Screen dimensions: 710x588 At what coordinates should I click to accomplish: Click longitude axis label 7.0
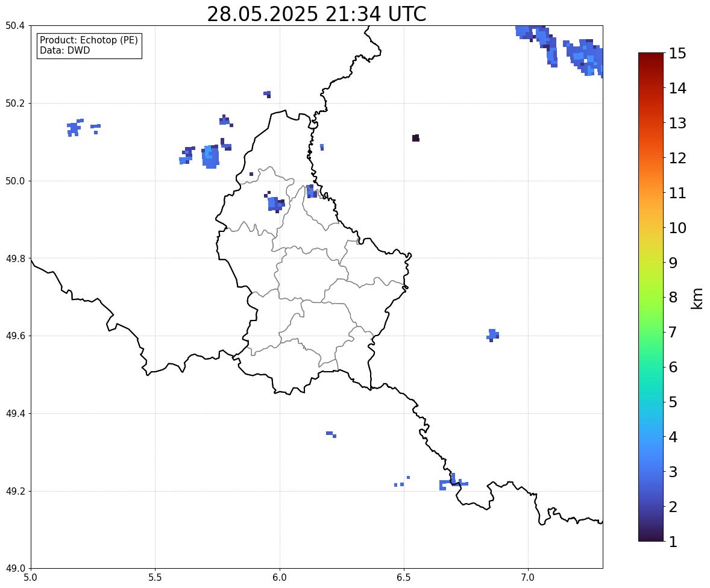coord(528,578)
